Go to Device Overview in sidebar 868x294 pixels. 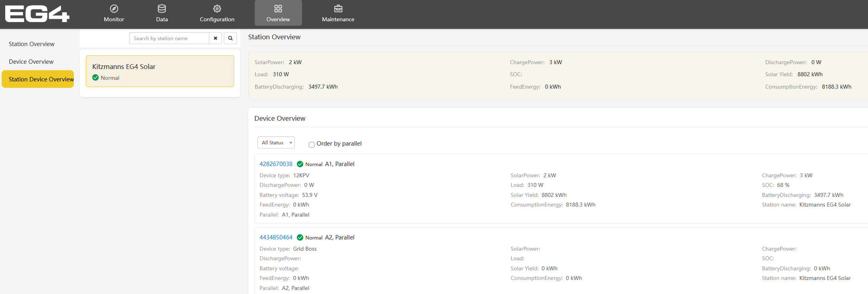point(31,62)
